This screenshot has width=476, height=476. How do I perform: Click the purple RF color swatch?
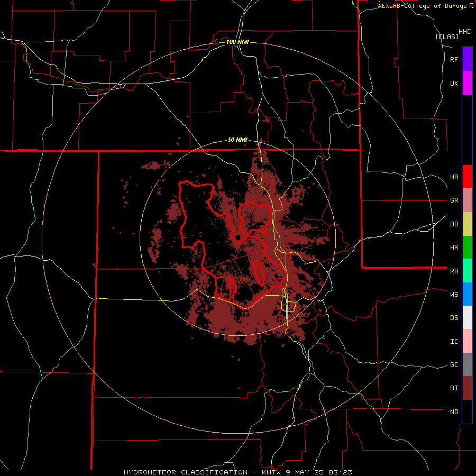[x=467, y=59]
